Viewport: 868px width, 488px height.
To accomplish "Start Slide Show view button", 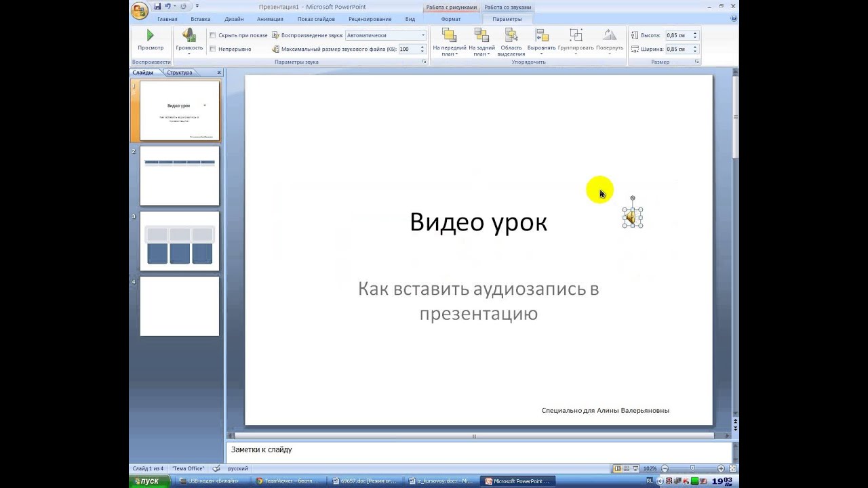I will [x=635, y=468].
